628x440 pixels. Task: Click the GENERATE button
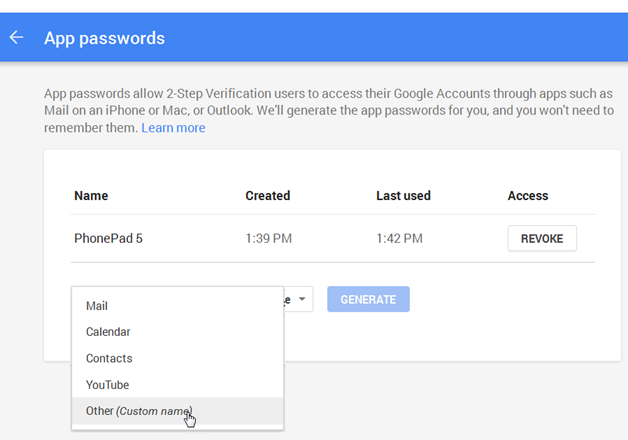[368, 299]
